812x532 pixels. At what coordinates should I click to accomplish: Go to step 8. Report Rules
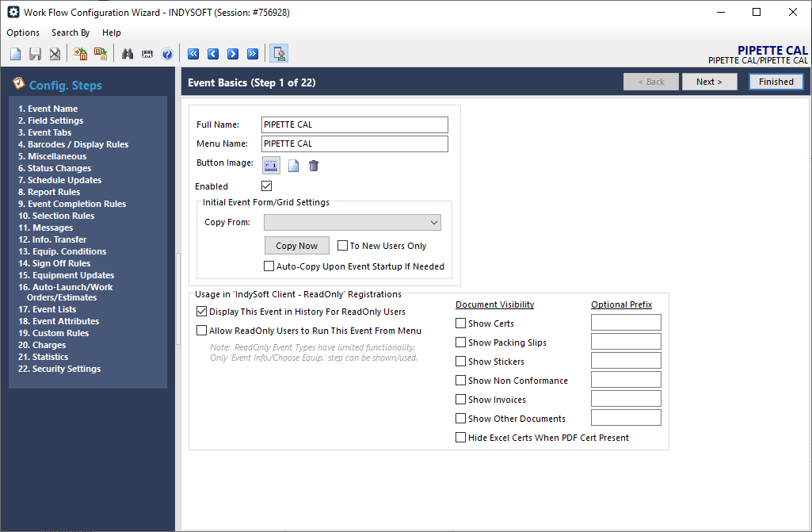click(49, 192)
